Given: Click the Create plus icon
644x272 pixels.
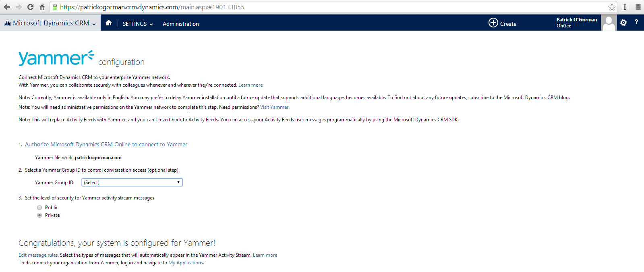Looking at the screenshot, I should pos(493,23).
